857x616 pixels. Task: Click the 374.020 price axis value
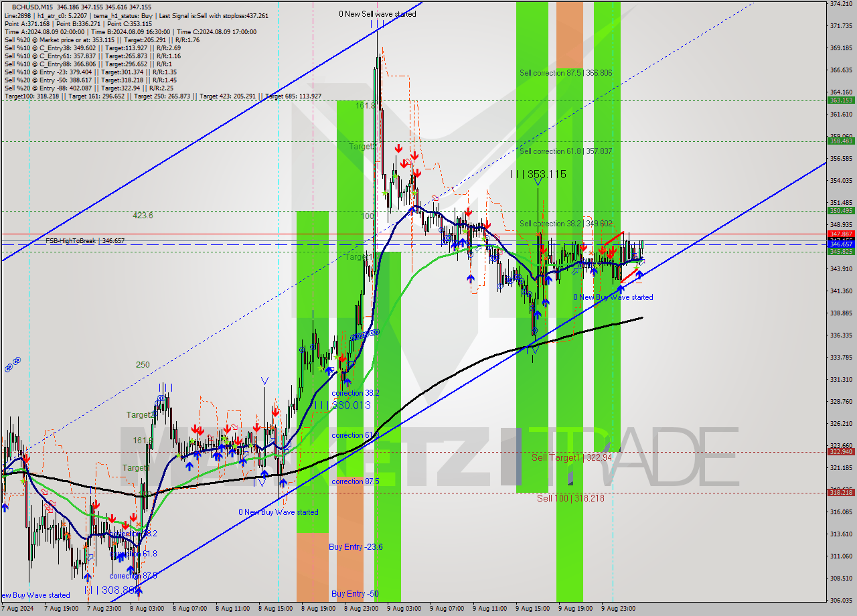pos(840,4)
